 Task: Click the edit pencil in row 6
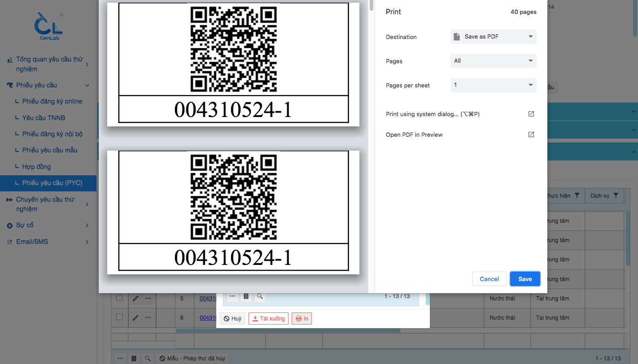tap(135, 317)
